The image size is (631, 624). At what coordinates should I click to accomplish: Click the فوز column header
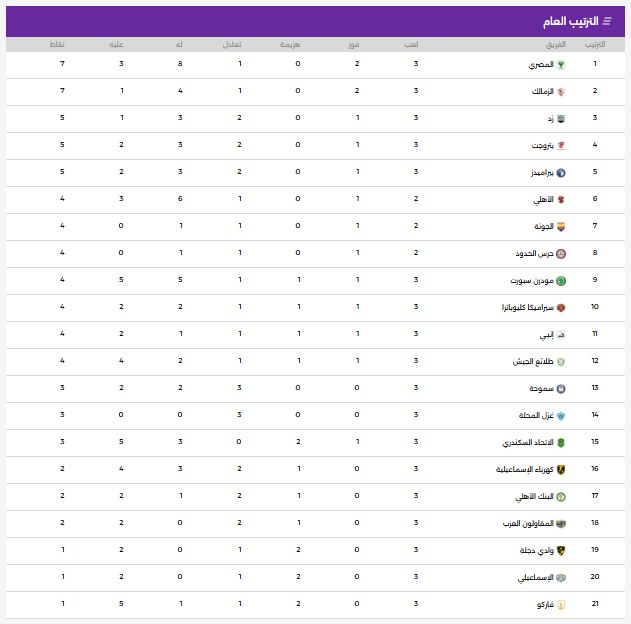[354, 44]
